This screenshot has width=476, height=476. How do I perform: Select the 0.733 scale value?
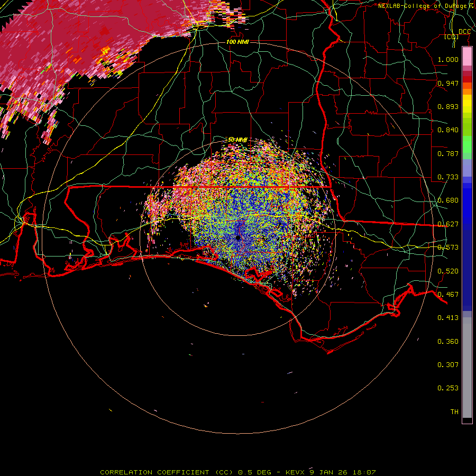coord(448,177)
